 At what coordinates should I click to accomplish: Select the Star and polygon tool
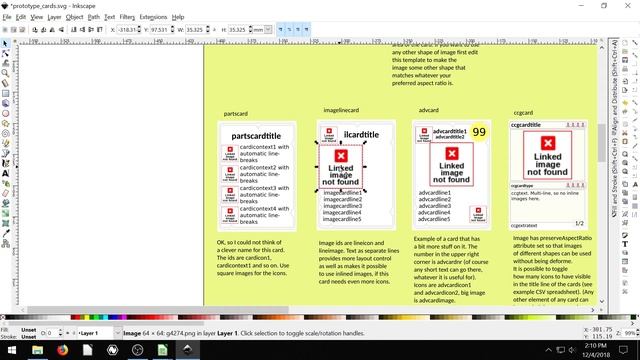coord(5,123)
